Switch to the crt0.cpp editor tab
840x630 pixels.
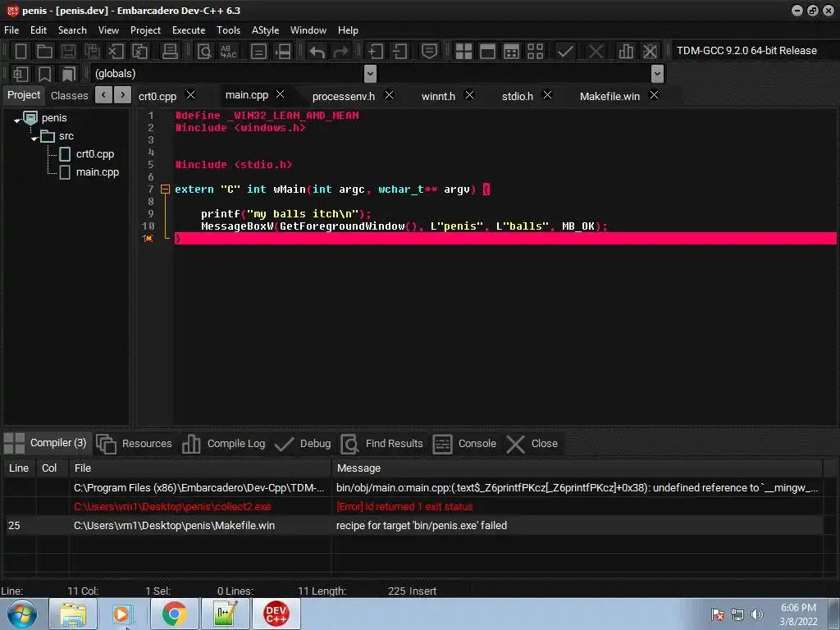tap(157, 96)
